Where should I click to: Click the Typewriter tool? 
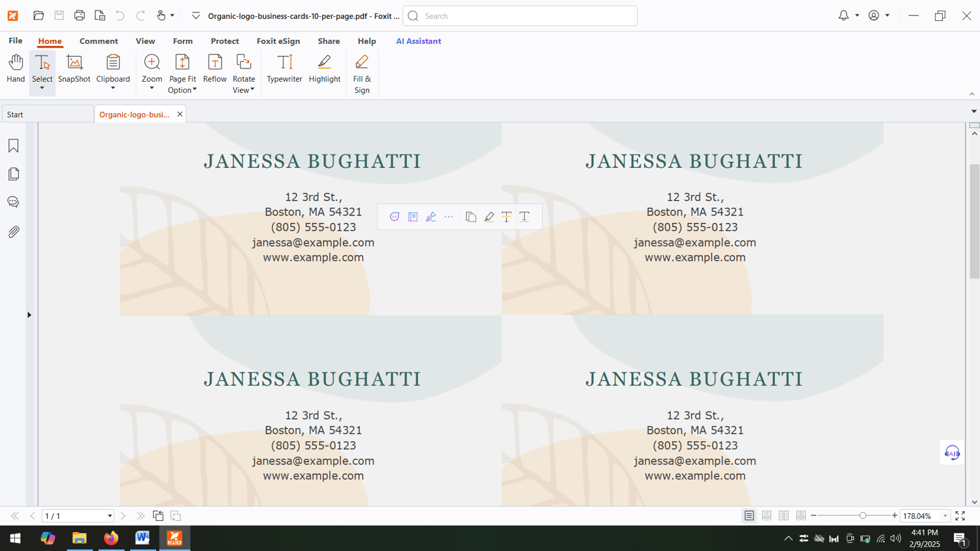[284, 69]
